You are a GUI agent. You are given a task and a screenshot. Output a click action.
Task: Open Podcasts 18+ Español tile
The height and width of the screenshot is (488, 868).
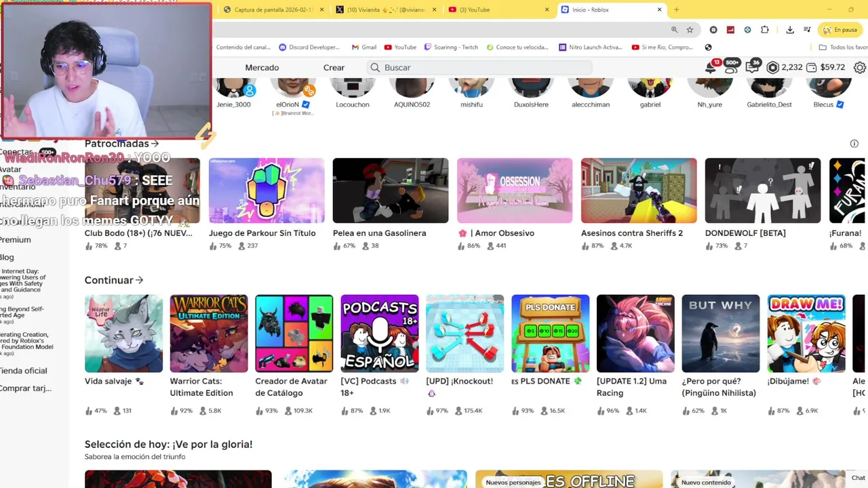pos(380,333)
